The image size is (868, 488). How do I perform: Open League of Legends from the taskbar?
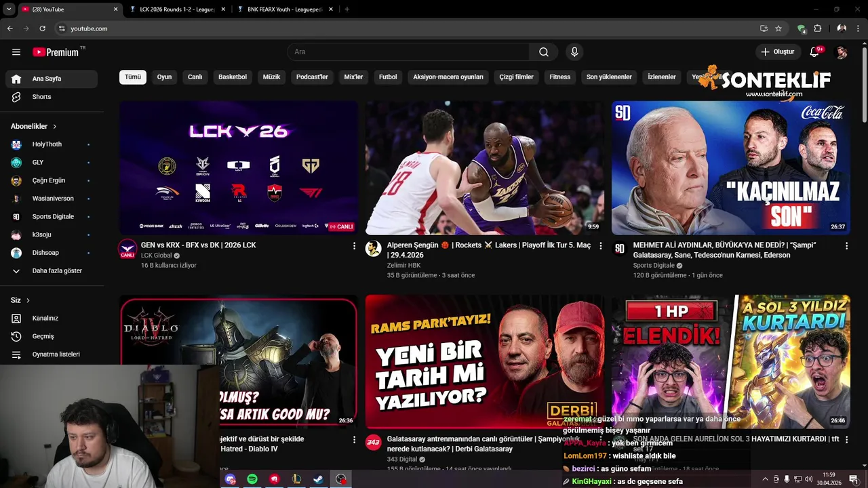(296, 479)
